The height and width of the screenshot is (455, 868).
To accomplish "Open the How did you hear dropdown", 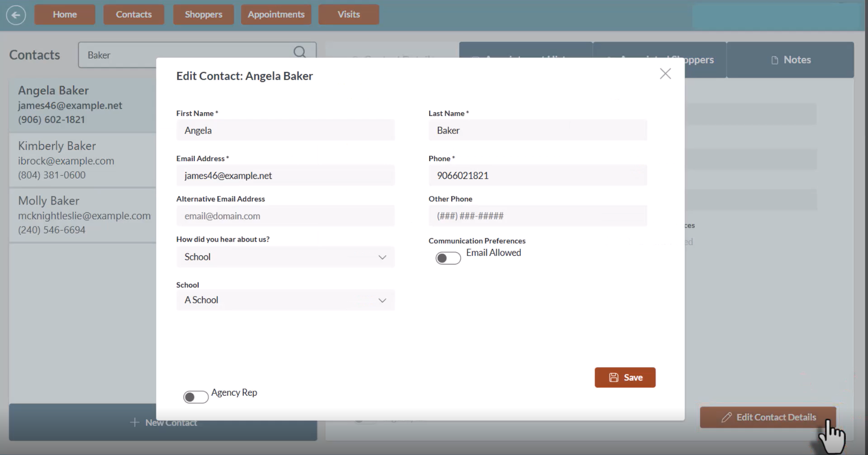I will (x=285, y=257).
